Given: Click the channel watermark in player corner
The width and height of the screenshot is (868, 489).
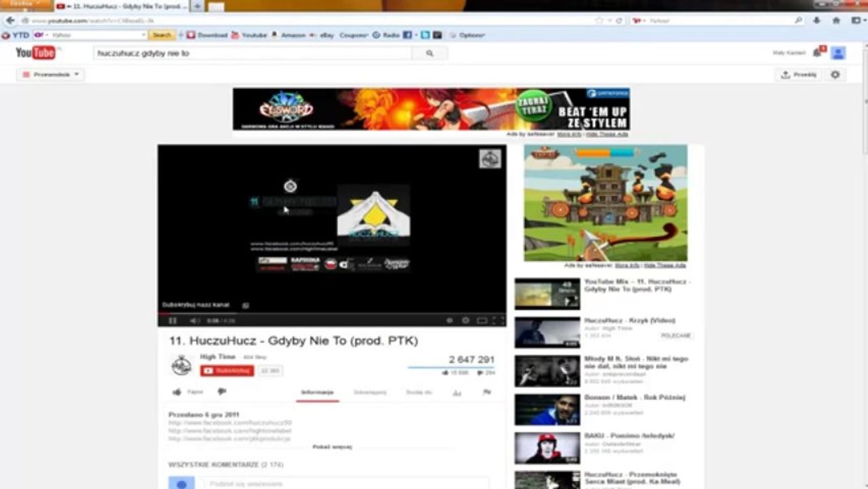Looking at the screenshot, I should pyautogui.click(x=490, y=159).
